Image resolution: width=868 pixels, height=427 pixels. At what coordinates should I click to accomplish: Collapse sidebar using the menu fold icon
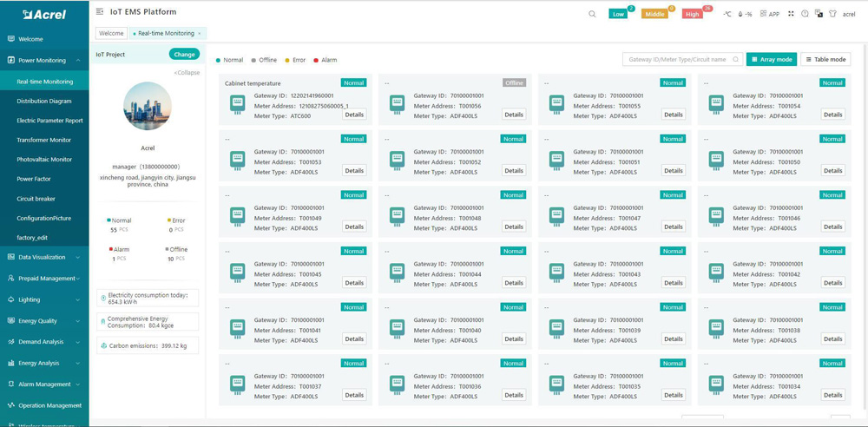pos(100,12)
